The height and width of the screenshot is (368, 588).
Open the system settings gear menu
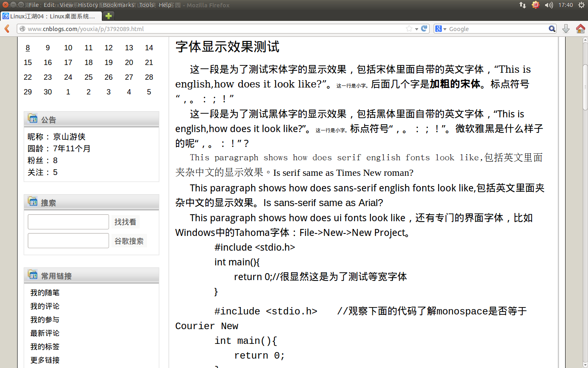581,5
